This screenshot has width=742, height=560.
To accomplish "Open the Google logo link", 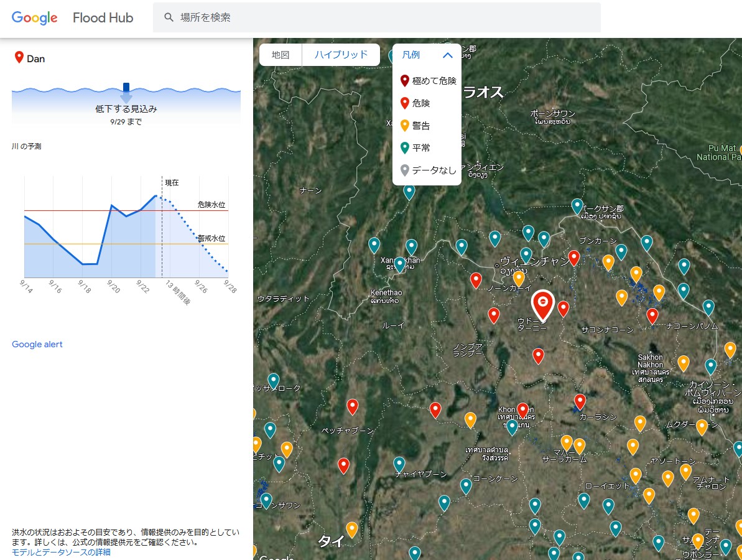I will tap(35, 17).
